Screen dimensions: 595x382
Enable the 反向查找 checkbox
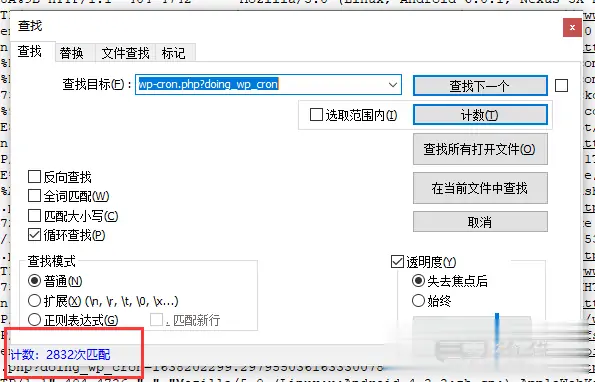(35, 177)
